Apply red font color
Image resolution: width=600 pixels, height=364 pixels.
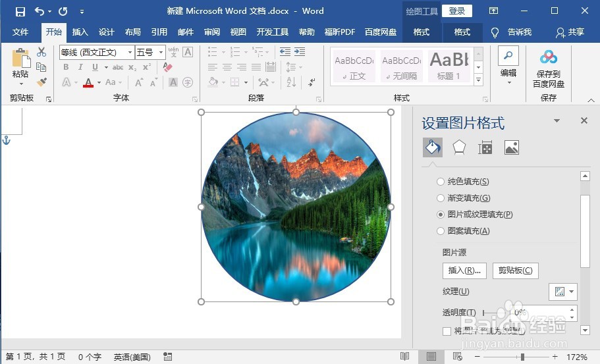click(88, 82)
